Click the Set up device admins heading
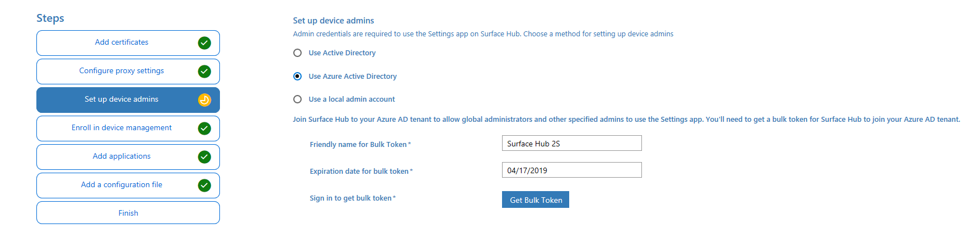Viewport: 980px width, 233px height. coord(334,21)
